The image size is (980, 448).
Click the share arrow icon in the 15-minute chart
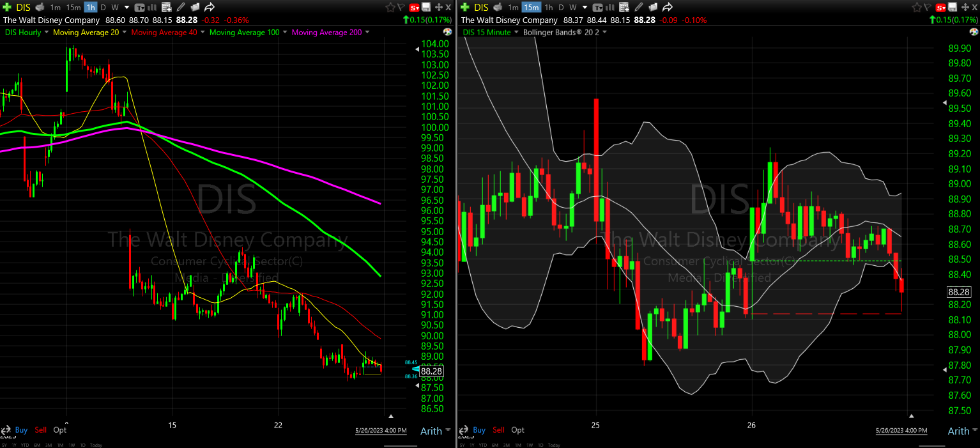[667, 8]
